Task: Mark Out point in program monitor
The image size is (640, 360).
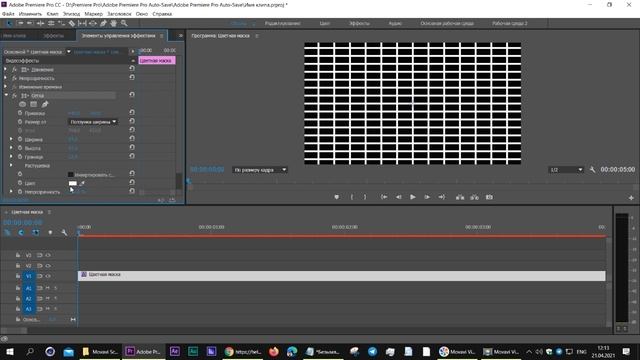Action: tap(365, 197)
